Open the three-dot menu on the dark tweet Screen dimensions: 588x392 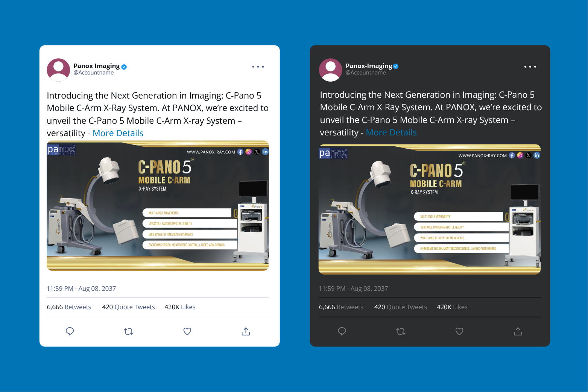coord(530,67)
